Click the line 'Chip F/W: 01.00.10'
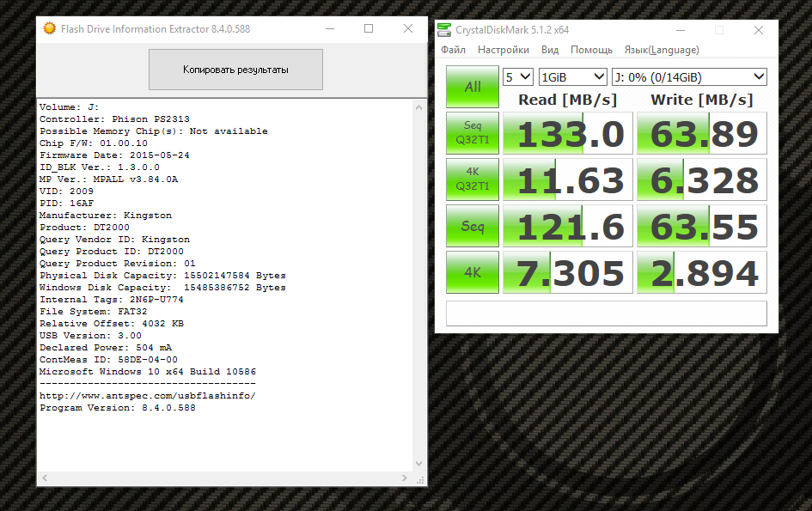 coord(93,143)
